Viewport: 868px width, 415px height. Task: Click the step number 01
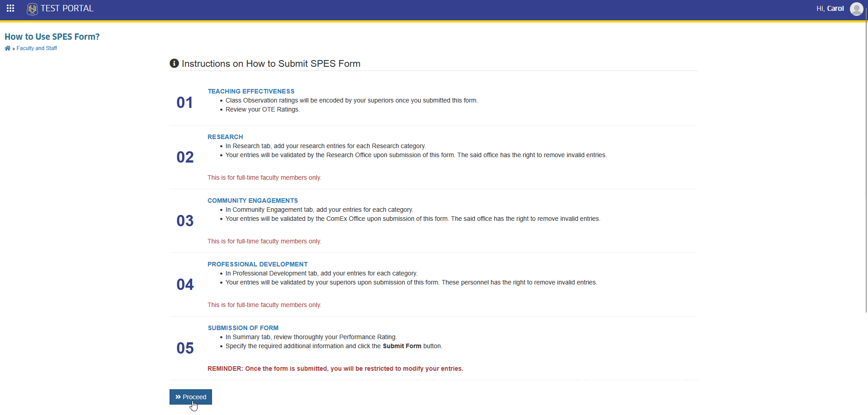[x=184, y=103]
